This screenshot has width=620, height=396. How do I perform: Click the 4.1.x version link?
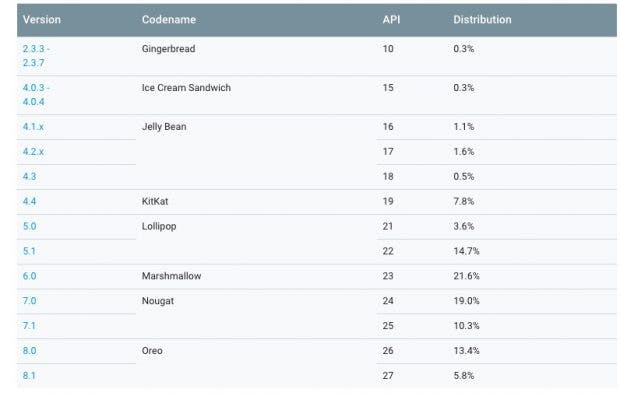coord(33,127)
